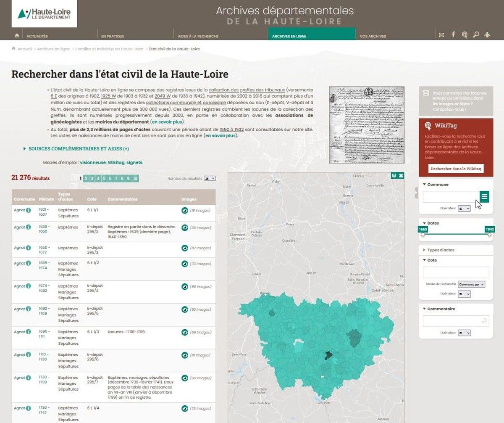Open the Aides à la recherche menu
This screenshot has height=423, width=504.
(198, 36)
